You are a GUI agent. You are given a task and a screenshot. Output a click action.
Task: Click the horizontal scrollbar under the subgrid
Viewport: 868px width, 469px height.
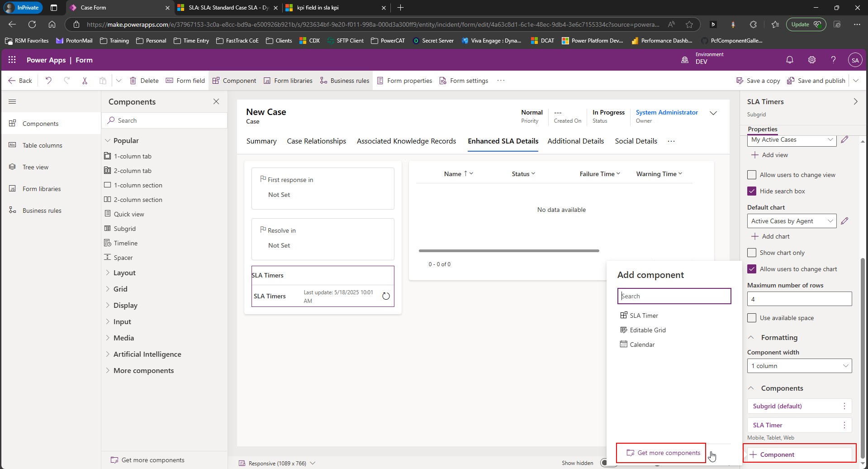pyautogui.click(x=509, y=250)
